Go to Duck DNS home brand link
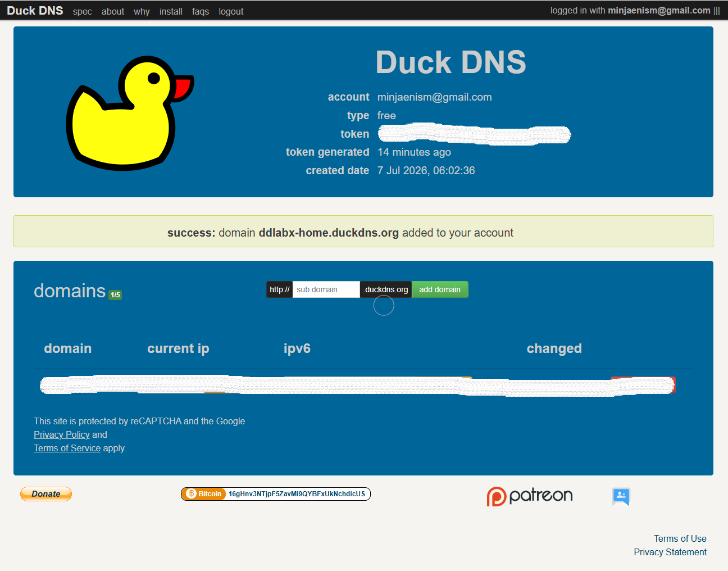Viewport: 728px width, 571px height. pos(35,11)
